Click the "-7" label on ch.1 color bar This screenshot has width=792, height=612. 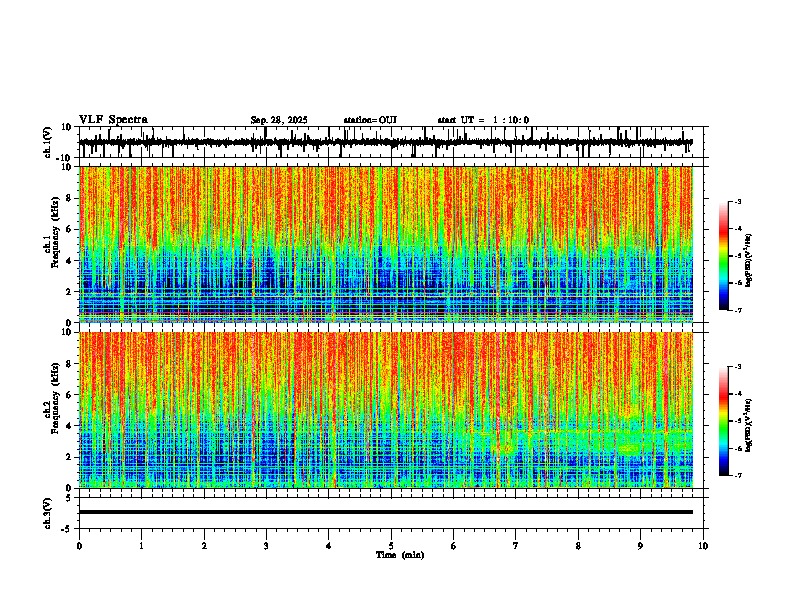737,310
